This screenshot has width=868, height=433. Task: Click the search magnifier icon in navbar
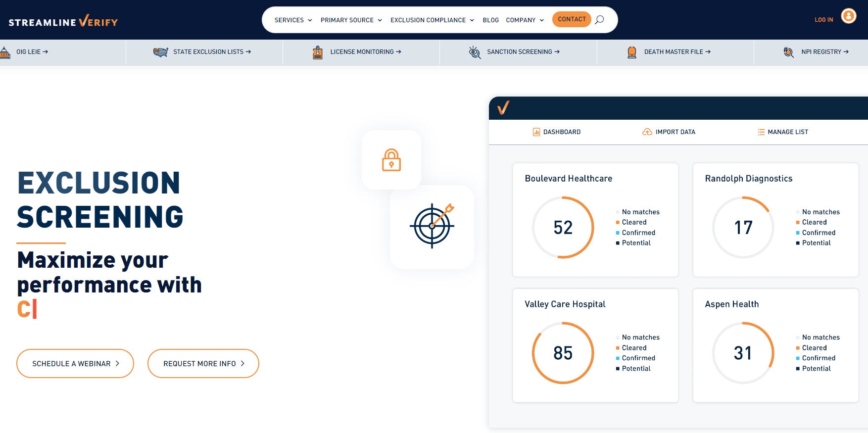pos(599,20)
